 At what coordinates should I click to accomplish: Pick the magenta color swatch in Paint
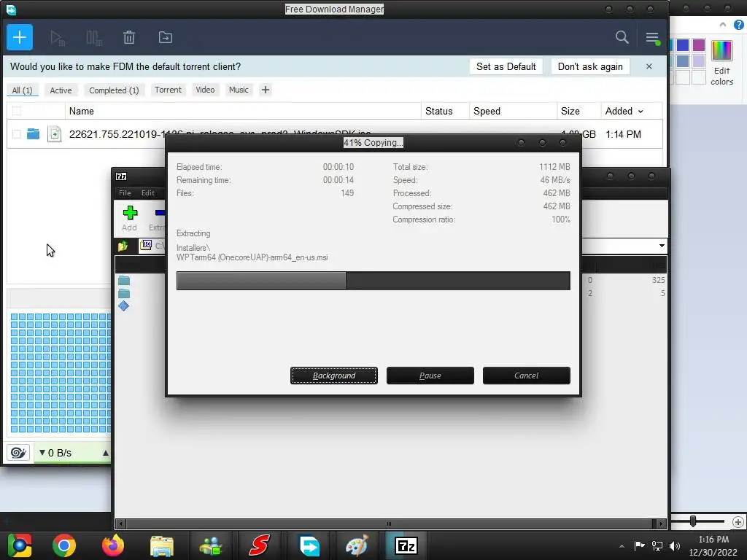tap(699, 44)
